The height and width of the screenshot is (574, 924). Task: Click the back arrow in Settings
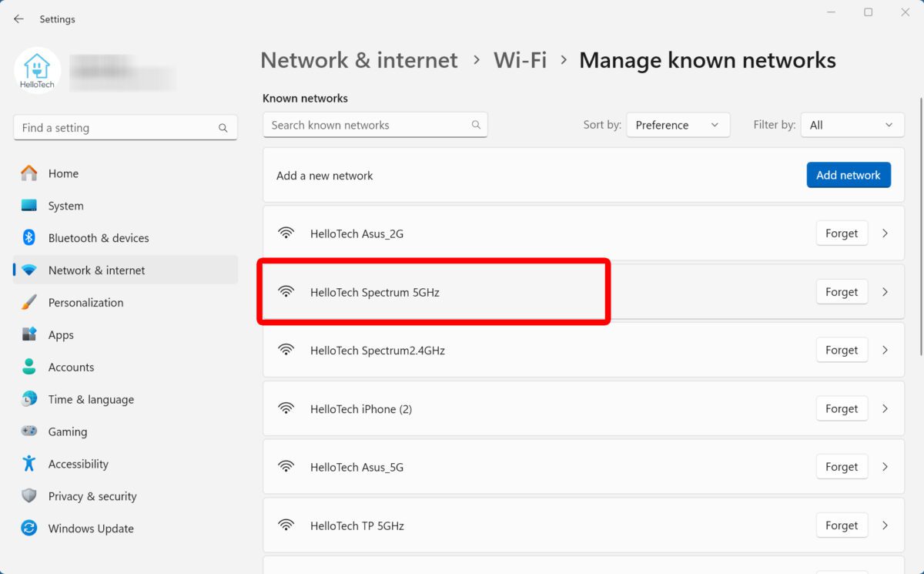(x=18, y=19)
